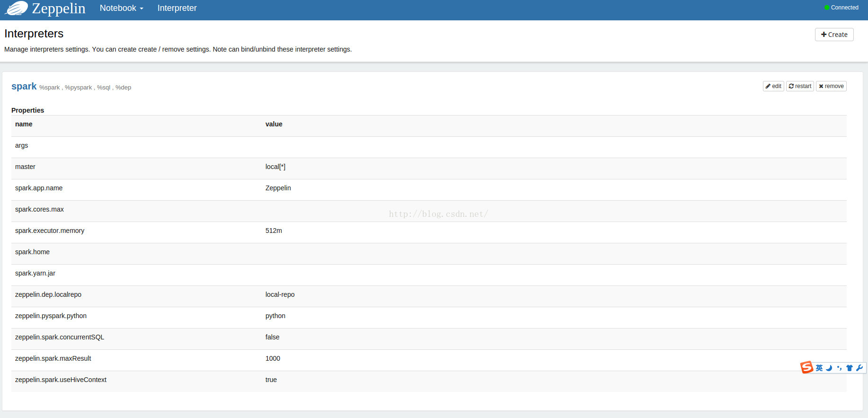Click the Interpreters page heading
The width and height of the screenshot is (868, 418).
point(34,34)
